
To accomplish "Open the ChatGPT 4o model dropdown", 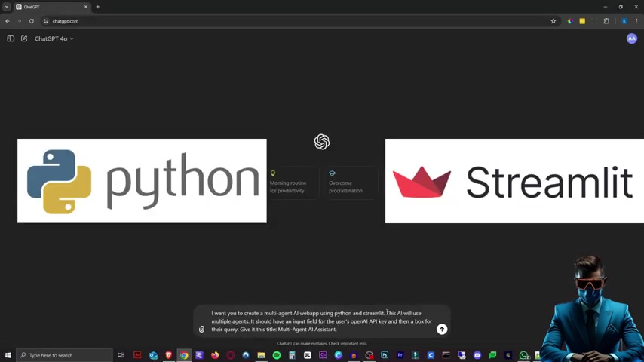I will (54, 38).
